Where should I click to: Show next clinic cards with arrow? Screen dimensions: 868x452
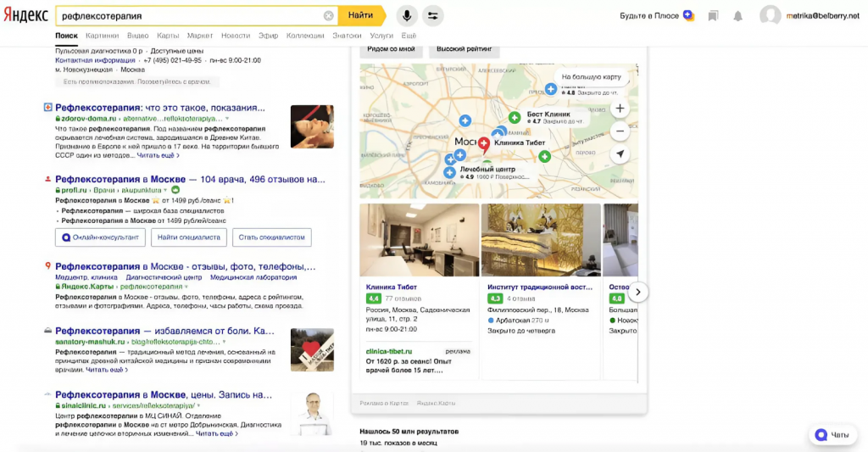point(637,292)
